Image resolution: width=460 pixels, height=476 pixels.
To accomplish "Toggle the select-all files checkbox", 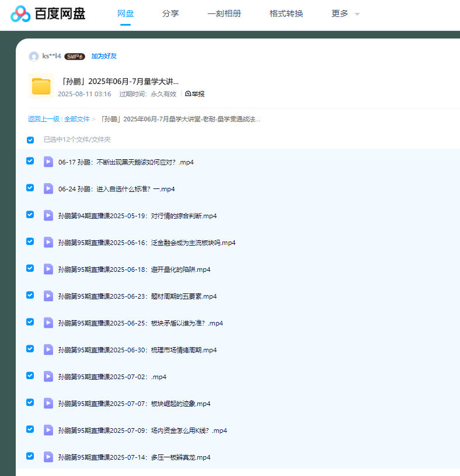I will coord(30,140).
